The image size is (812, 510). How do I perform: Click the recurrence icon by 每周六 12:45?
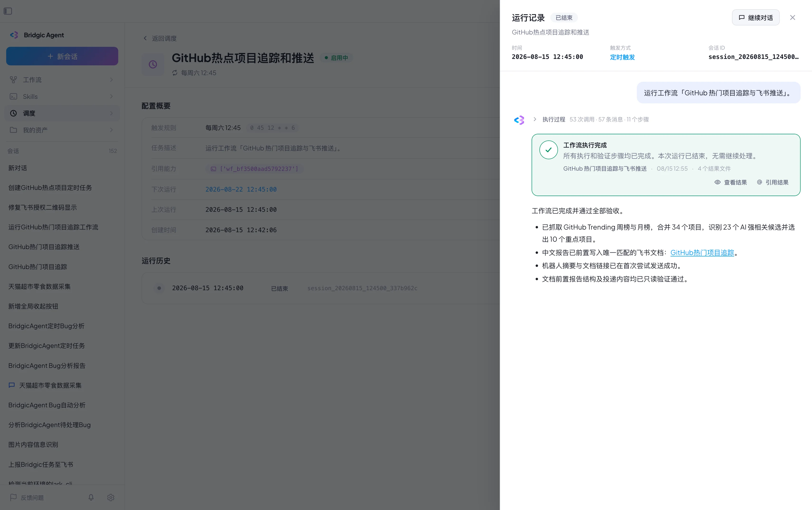tap(175, 73)
